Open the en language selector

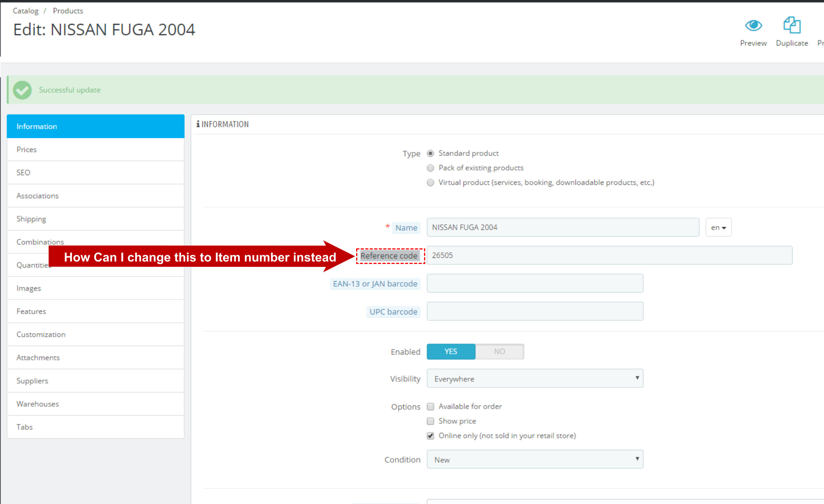(x=718, y=228)
